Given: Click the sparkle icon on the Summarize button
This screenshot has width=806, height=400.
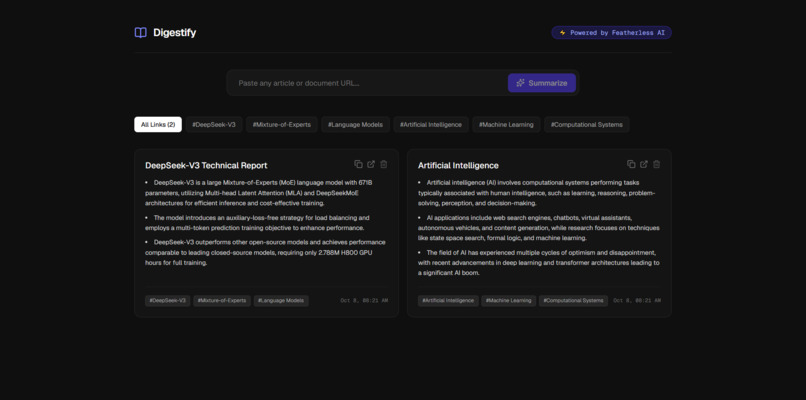Looking at the screenshot, I should click(x=521, y=83).
